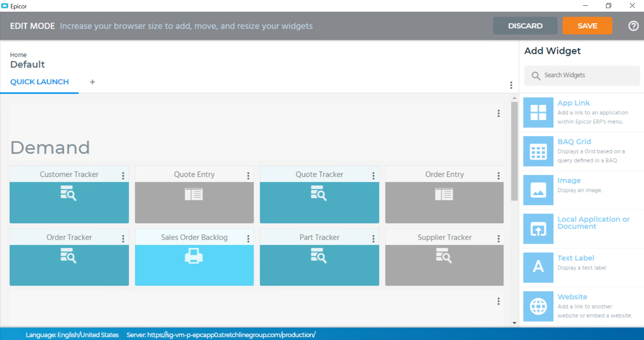Click the Sales Order Backlog tile label
This screenshot has width=644, height=340.
[x=194, y=237]
